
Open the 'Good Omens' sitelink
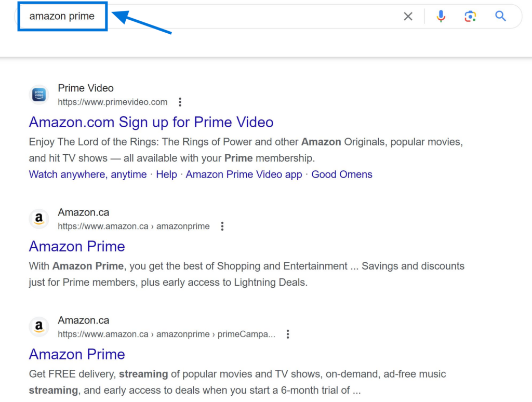click(x=341, y=175)
